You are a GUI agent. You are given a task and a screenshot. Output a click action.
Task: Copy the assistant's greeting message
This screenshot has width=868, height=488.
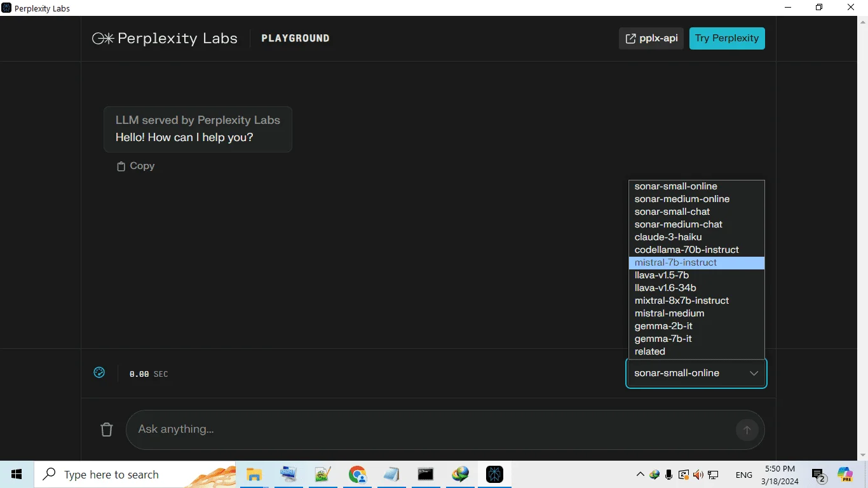point(135,166)
